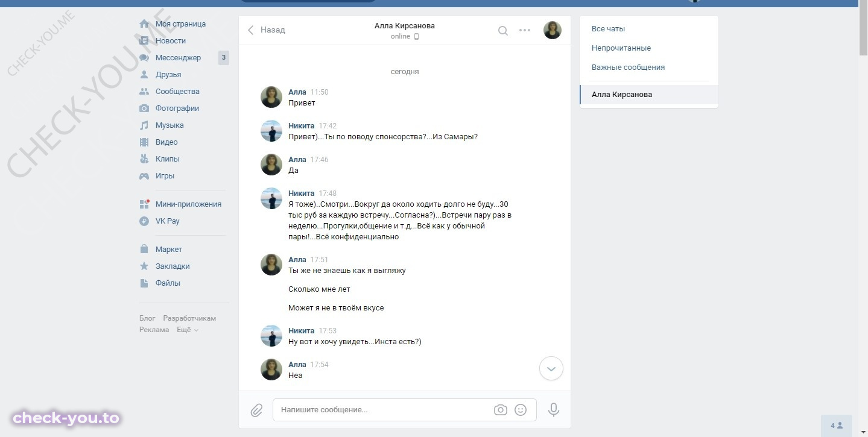Click the Маркет bag icon

tap(144, 250)
